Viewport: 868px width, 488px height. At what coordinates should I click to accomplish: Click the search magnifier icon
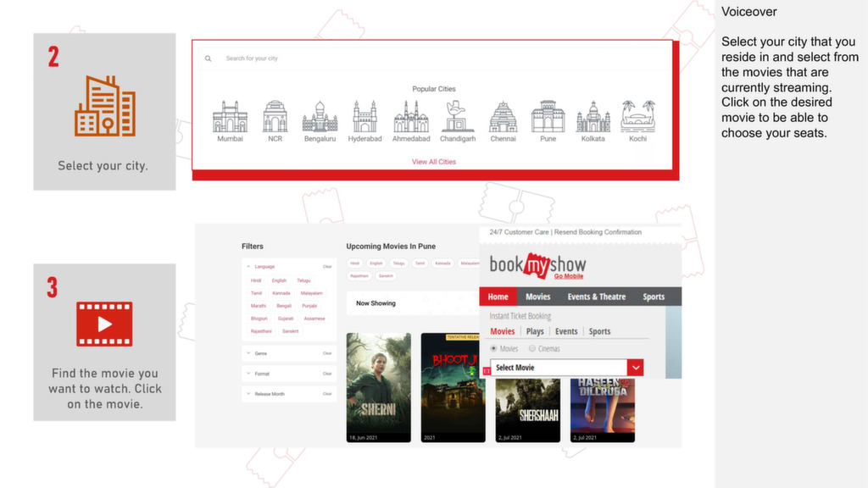209,59
